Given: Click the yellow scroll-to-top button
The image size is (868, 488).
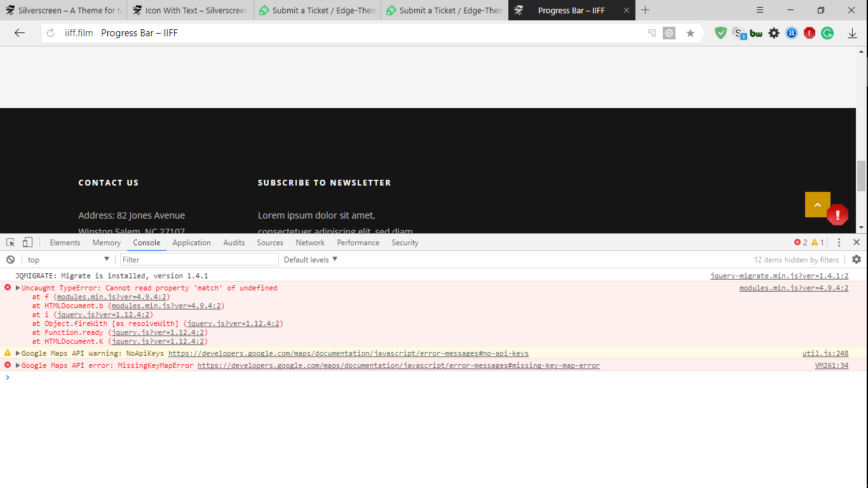Looking at the screenshot, I should point(817,205).
